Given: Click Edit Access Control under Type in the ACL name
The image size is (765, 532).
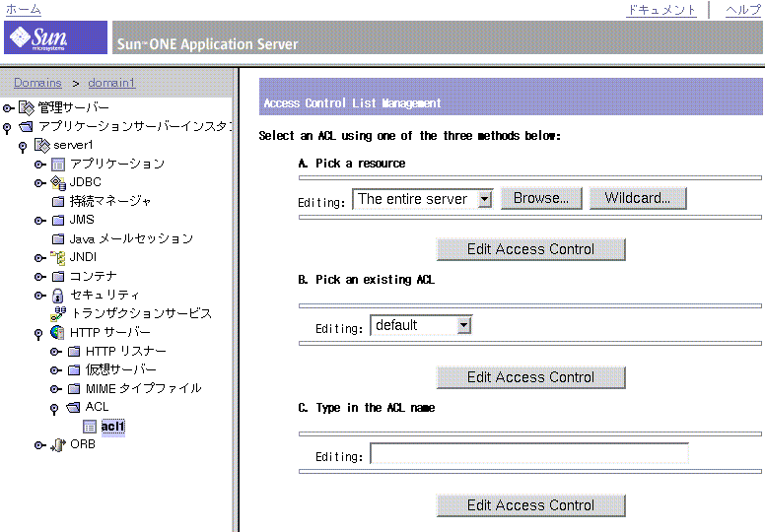Looking at the screenshot, I should coord(530,505).
